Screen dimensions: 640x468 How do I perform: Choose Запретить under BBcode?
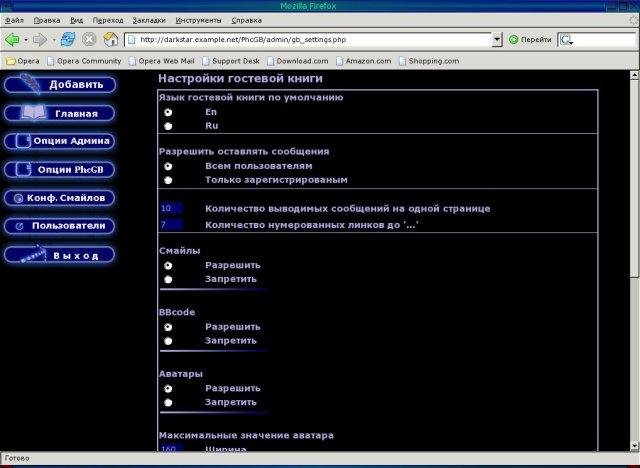pos(168,341)
